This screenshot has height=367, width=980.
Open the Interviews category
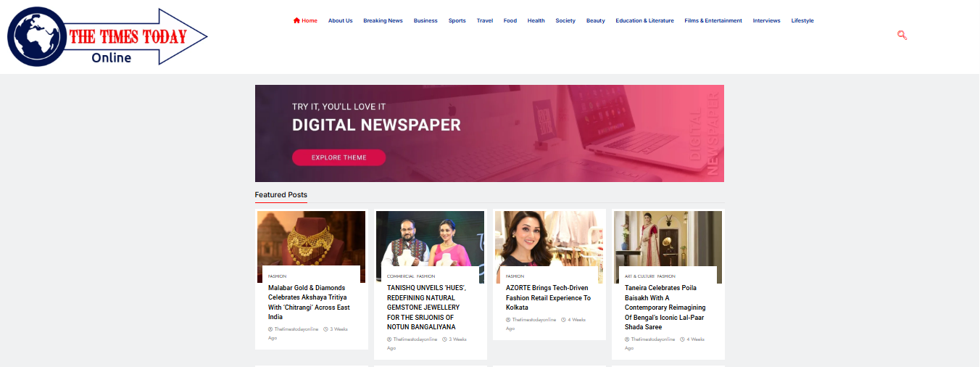(x=766, y=20)
